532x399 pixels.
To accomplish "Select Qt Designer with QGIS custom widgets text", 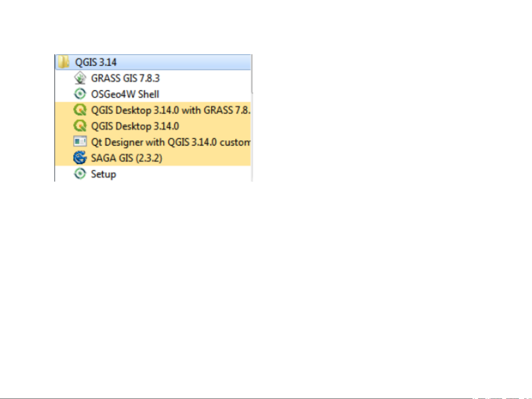I will (x=171, y=142).
